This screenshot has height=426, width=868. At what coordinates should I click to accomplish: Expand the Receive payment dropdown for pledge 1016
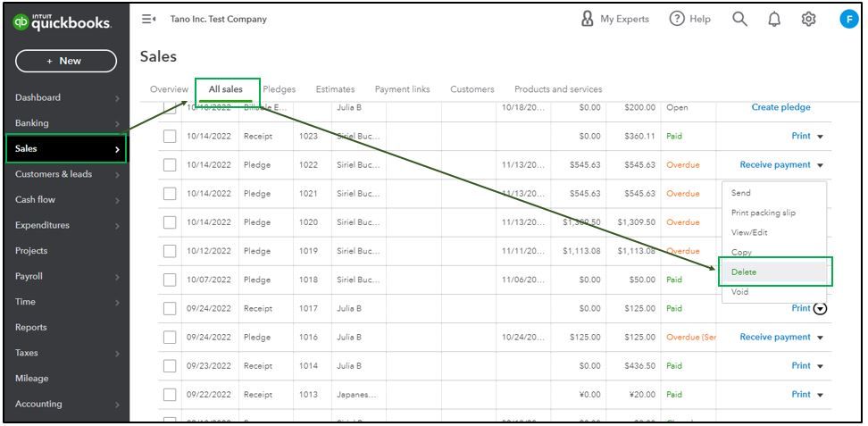point(821,338)
